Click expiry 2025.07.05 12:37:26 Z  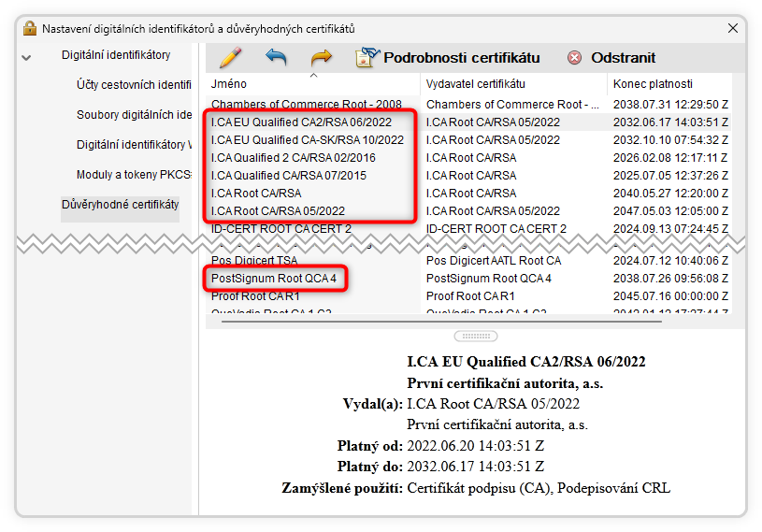670,176
